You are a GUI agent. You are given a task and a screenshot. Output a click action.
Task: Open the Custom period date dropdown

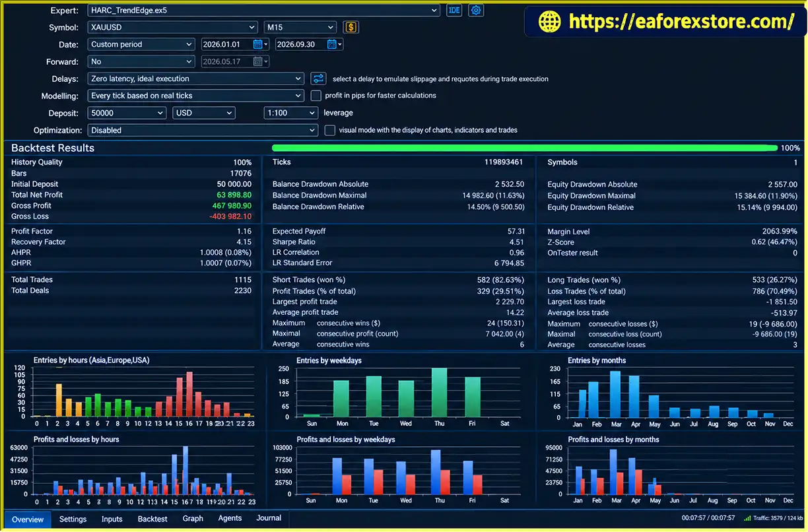(x=141, y=44)
